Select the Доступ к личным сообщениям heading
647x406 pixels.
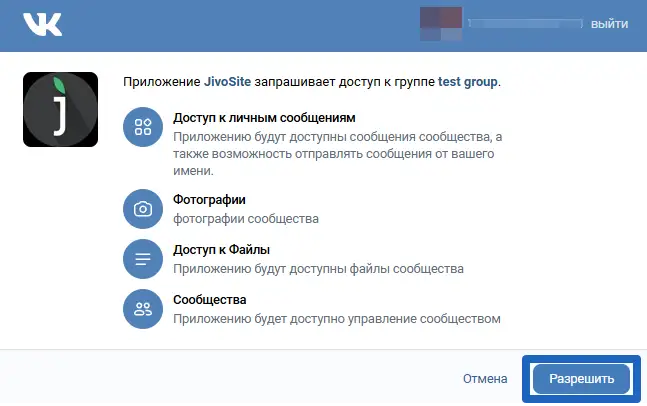point(264,118)
